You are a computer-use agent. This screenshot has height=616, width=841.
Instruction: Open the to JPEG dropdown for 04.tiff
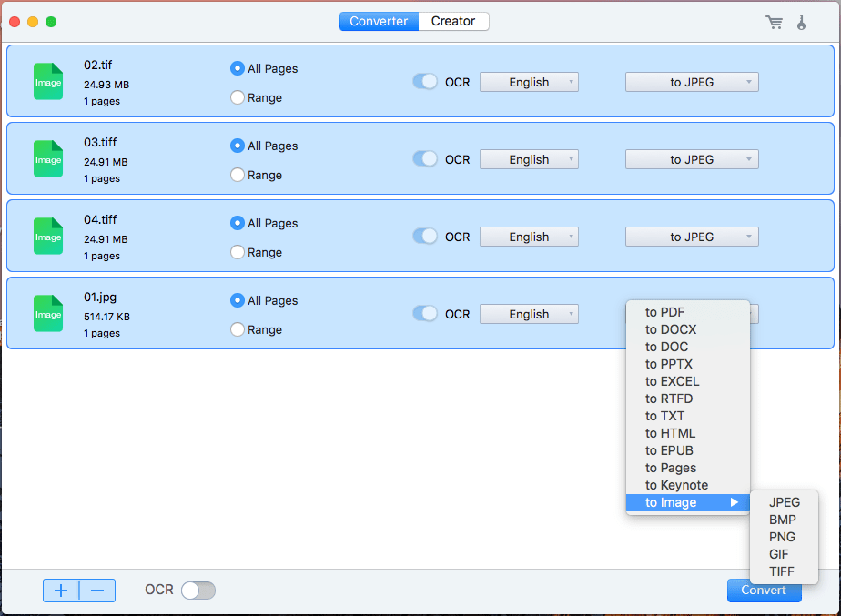click(692, 237)
